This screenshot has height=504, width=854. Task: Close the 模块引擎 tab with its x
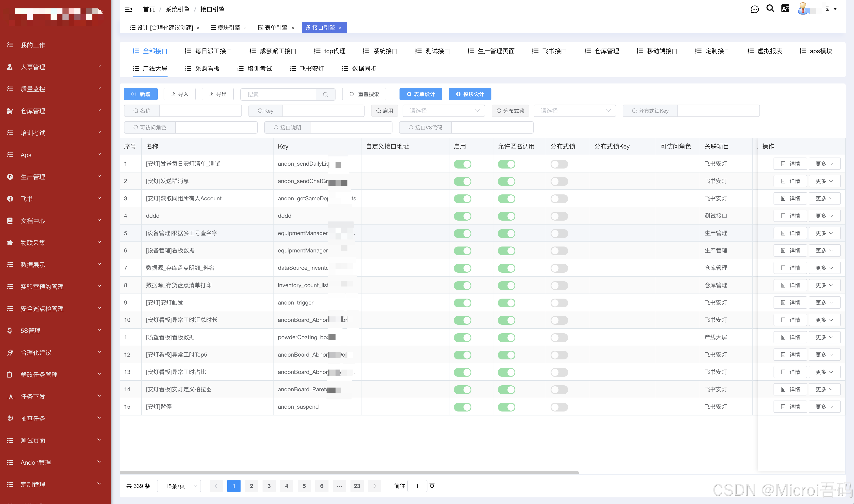pyautogui.click(x=245, y=28)
